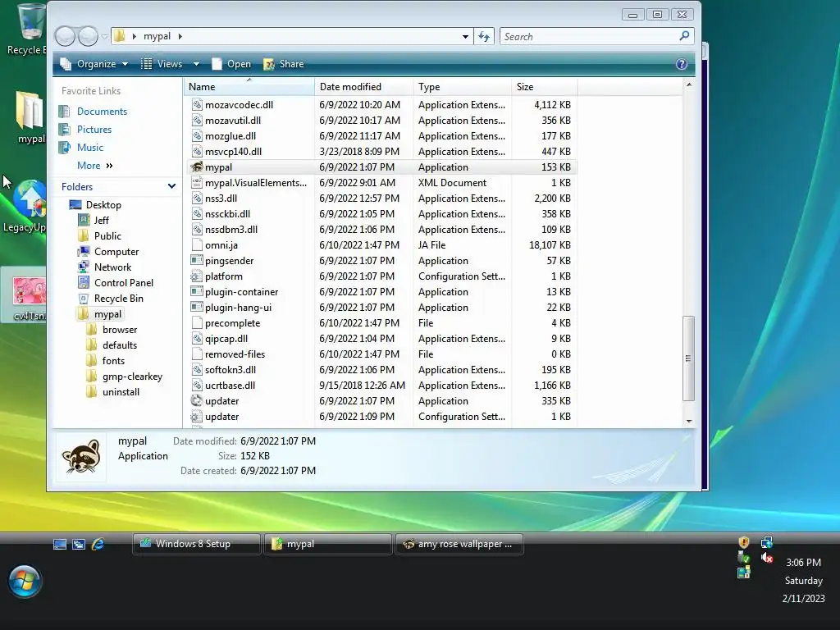
Task: Launch Internet Explorer from quick launch
Action: (98, 545)
